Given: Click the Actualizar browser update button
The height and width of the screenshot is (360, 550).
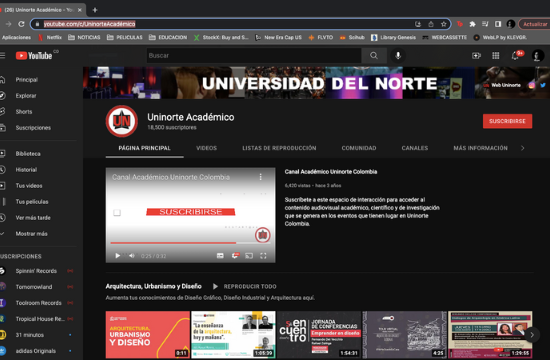Looking at the screenshot, I should [535, 24].
